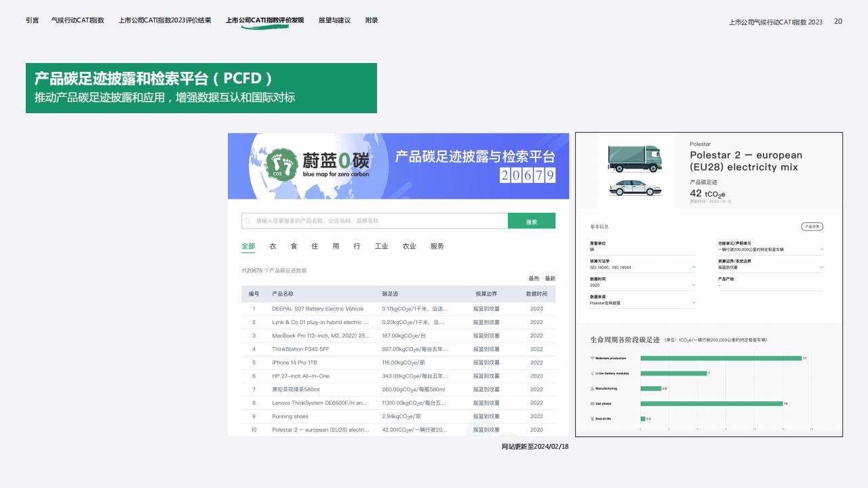Select the 衣 category tab
868x488 pixels.
(x=273, y=246)
